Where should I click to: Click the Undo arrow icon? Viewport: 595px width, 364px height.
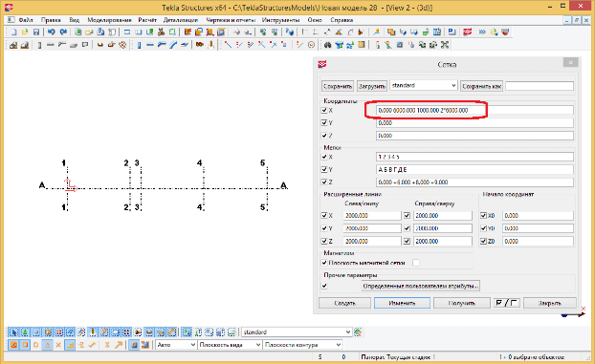coord(52,32)
